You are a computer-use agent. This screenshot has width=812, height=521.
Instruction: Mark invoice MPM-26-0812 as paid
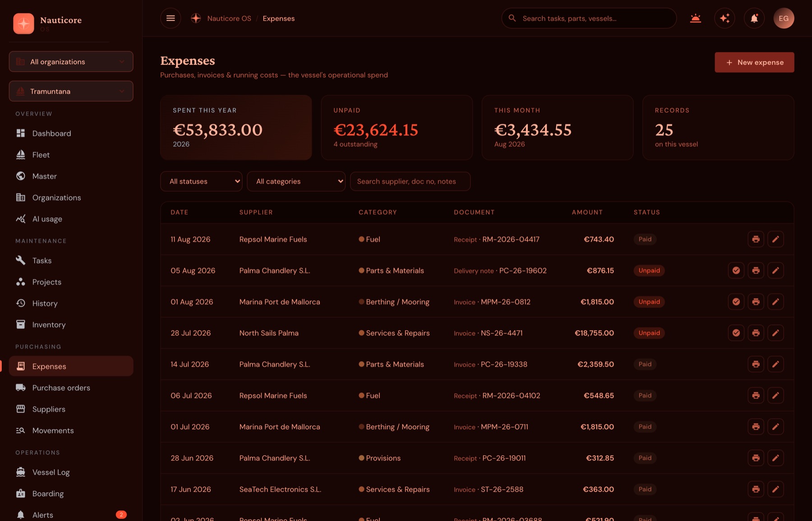736,302
